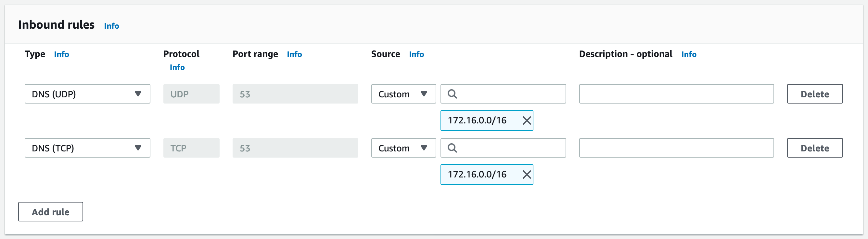
Task: Open the DNS (UDP) type dropdown
Action: pos(87,94)
